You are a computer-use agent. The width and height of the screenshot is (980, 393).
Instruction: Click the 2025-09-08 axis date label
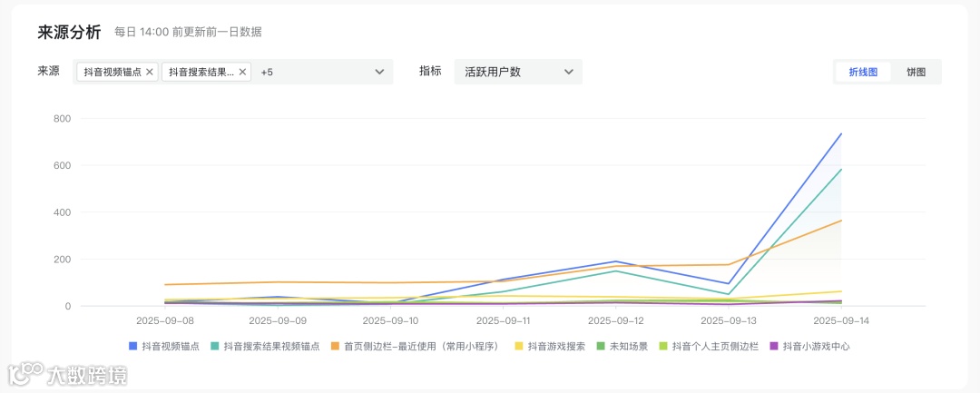tap(163, 319)
